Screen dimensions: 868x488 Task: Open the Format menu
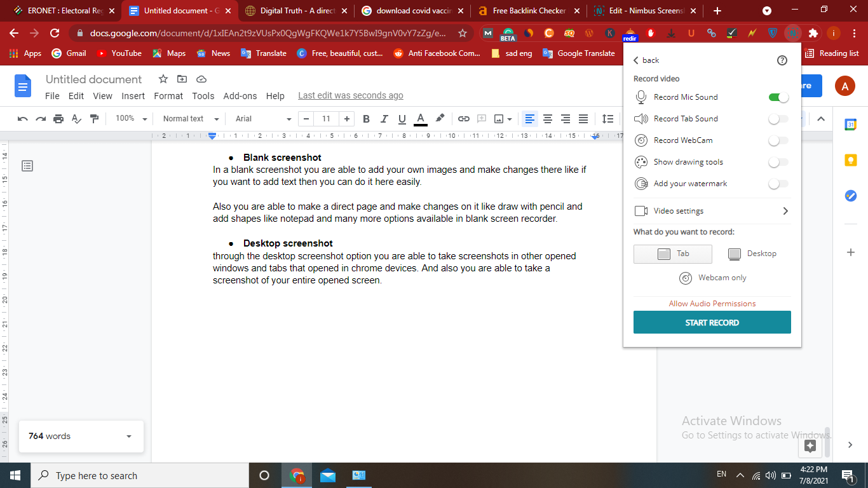[x=168, y=96]
